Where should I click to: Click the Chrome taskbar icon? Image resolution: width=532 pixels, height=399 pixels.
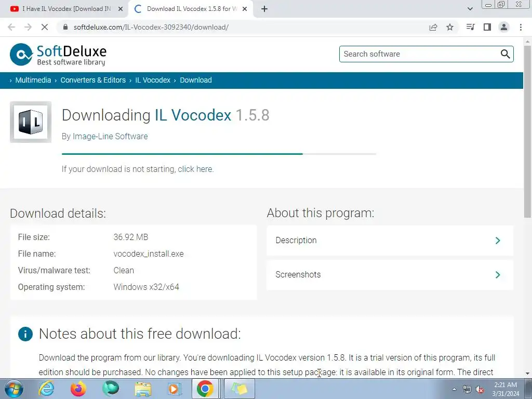click(x=205, y=389)
